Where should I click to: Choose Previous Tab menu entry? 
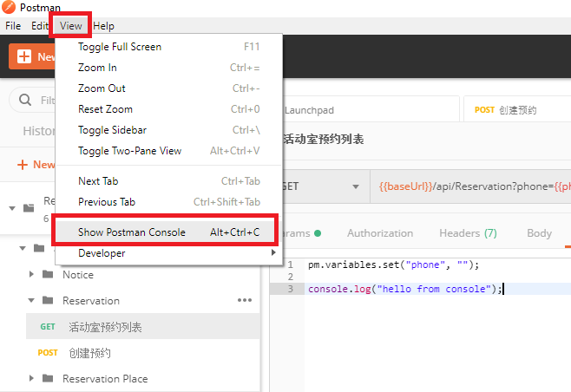[168, 202]
